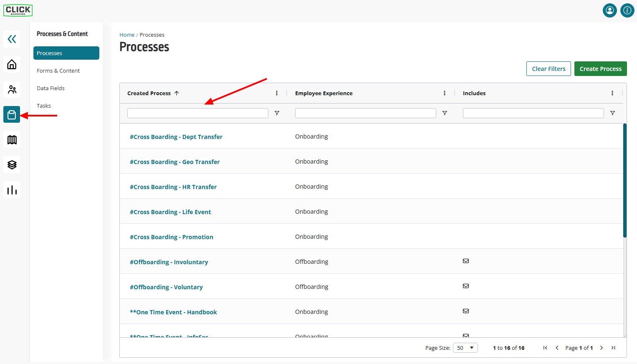Open the Created Process column options menu
The height and width of the screenshot is (364, 637).
[277, 93]
